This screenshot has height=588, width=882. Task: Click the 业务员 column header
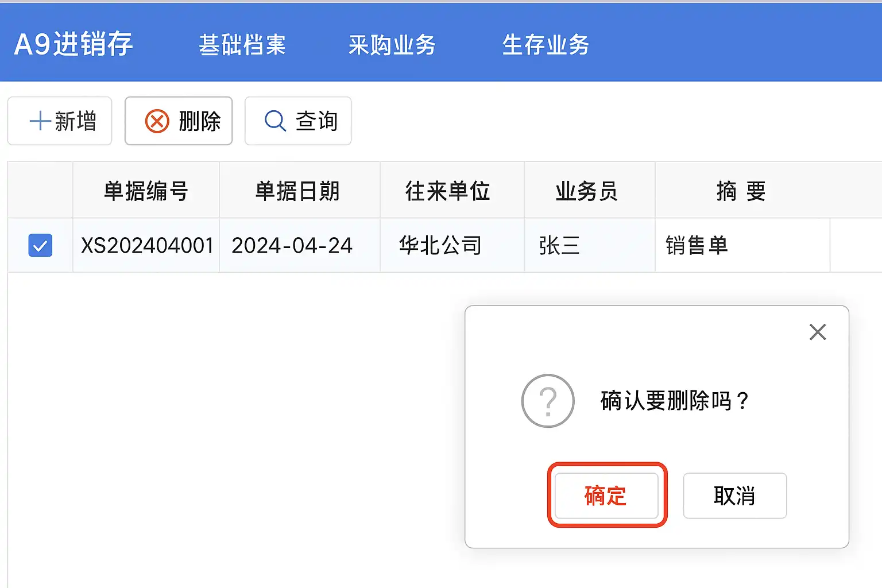[587, 191]
